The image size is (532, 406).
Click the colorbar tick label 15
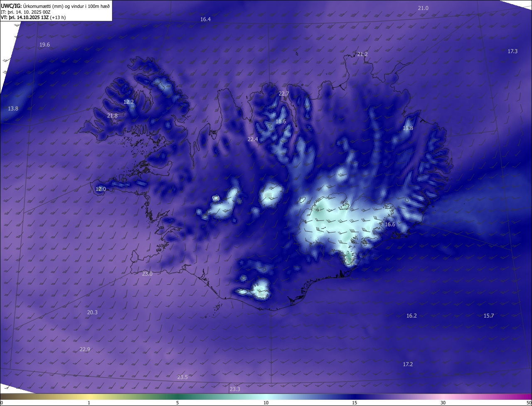coord(355,403)
